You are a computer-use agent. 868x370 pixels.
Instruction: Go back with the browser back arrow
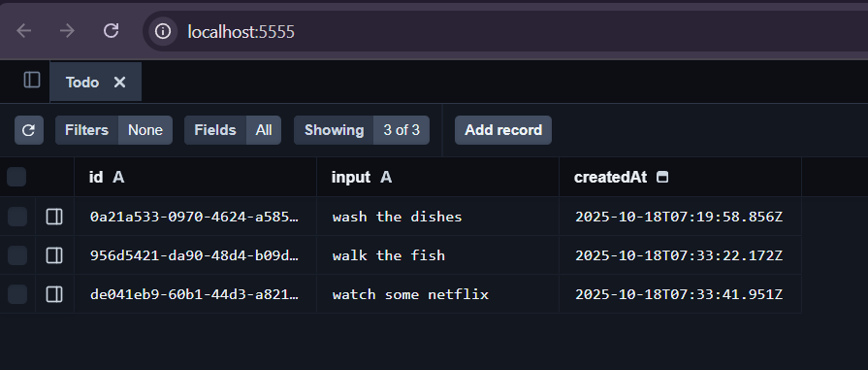(x=24, y=31)
